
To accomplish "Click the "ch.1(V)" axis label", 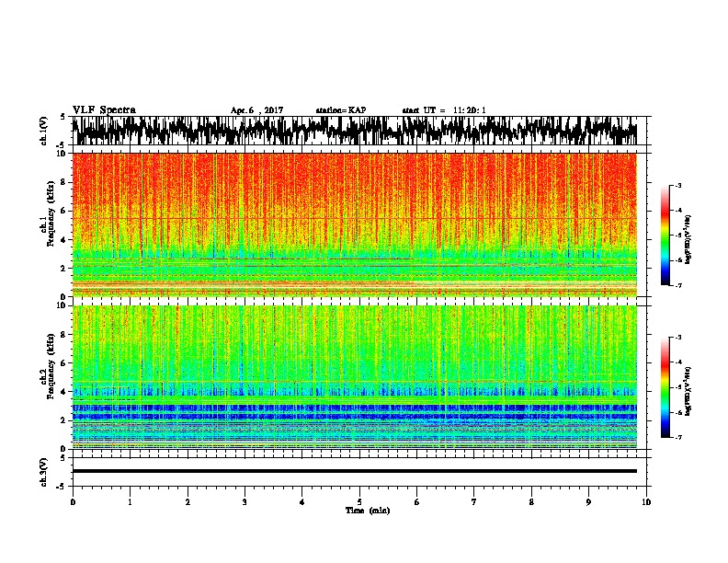I will click(44, 131).
